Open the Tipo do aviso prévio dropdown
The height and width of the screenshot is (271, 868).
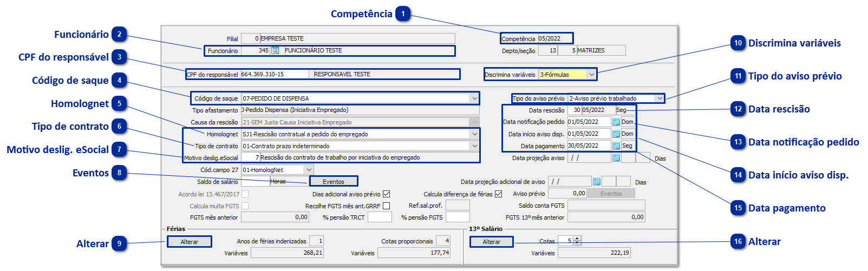tap(659, 98)
